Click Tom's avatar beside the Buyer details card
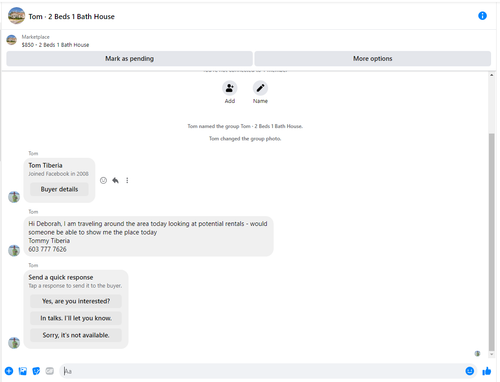 click(x=14, y=197)
